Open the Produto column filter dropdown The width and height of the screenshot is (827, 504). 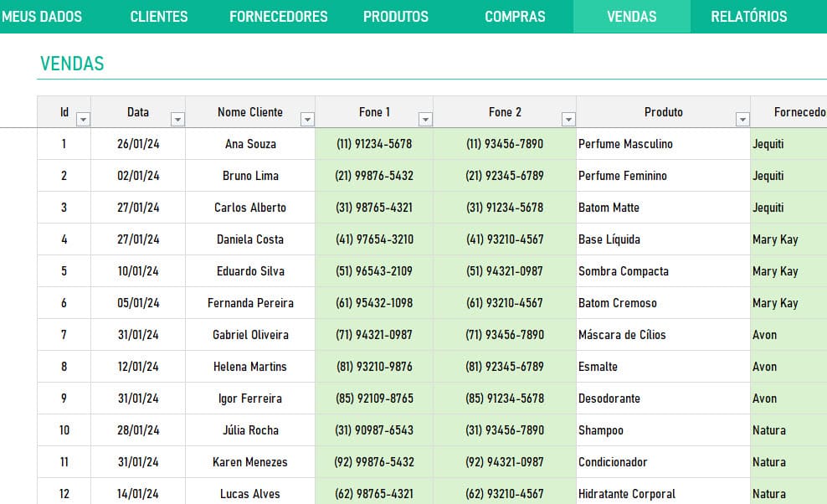tap(742, 119)
